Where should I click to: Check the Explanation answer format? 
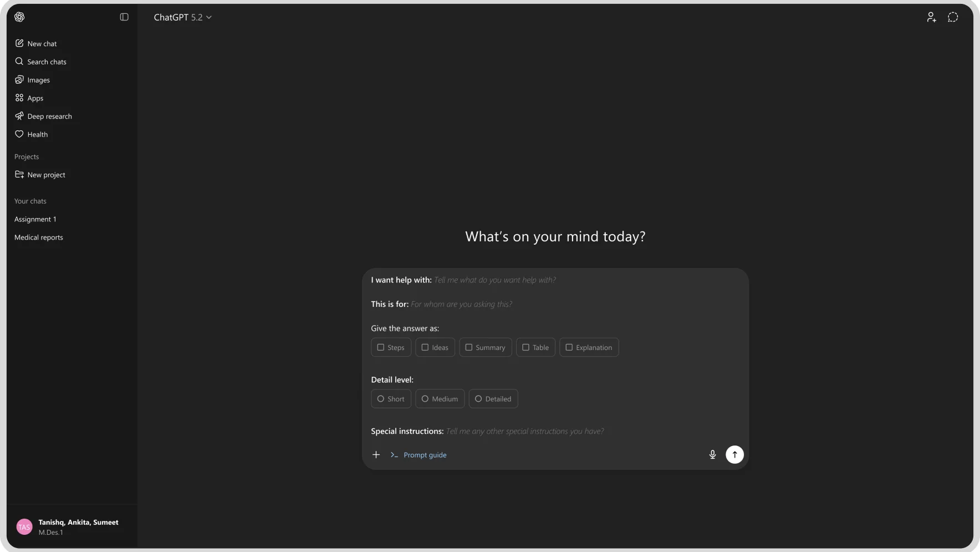[x=589, y=347]
